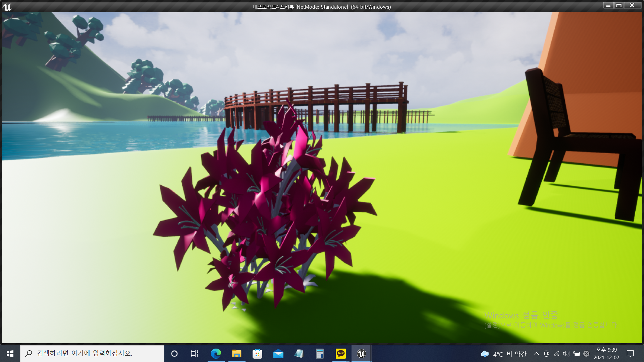Click the Unreal Engine logo in title bar
644x362 pixels.
click(7, 7)
